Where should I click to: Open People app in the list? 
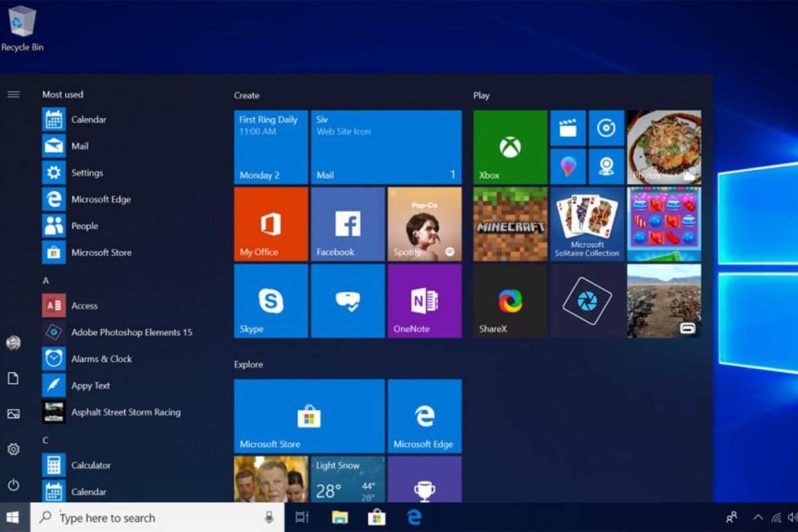(x=126, y=226)
